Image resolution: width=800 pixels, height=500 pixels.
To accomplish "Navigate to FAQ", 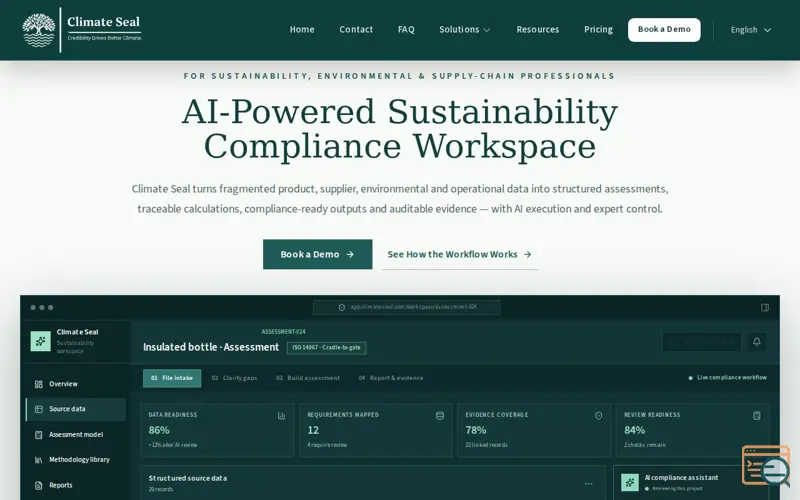I will point(406,30).
